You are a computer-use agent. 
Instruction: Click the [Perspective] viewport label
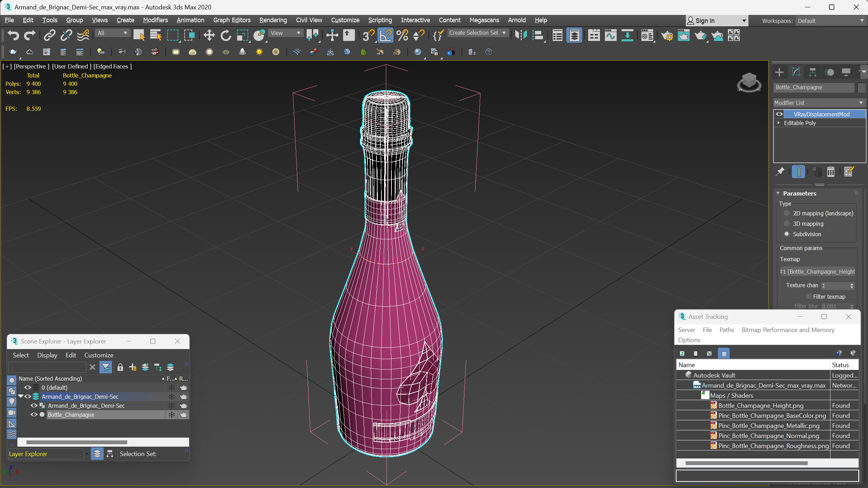click(x=31, y=66)
